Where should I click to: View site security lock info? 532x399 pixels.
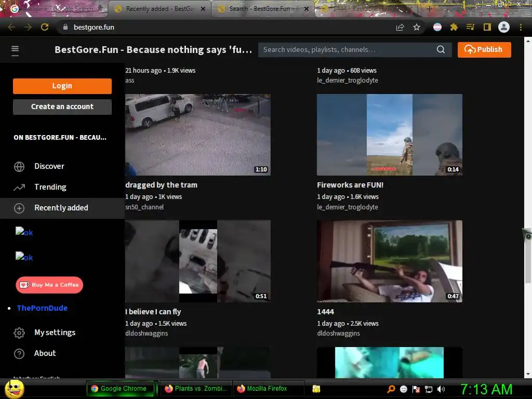click(x=65, y=27)
